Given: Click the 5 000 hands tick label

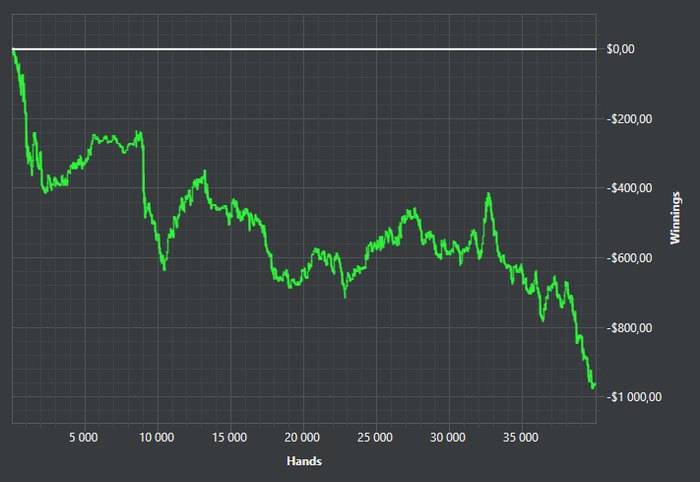Looking at the screenshot, I should [x=83, y=437].
